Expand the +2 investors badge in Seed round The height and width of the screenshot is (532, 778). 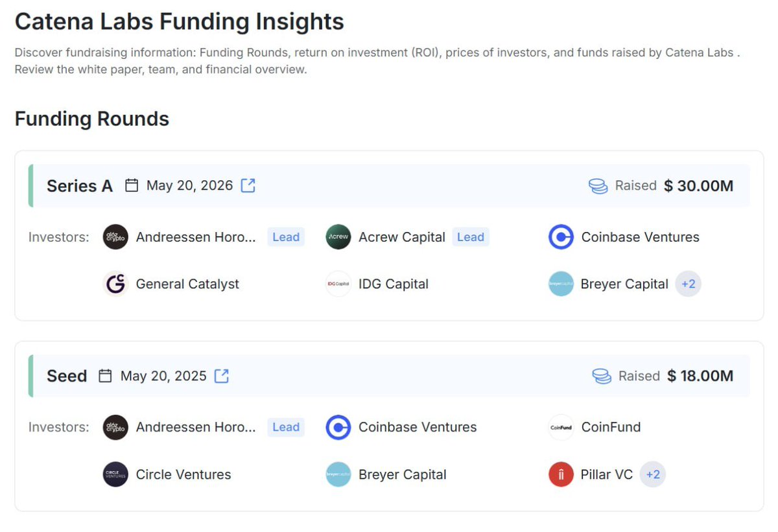click(653, 474)
